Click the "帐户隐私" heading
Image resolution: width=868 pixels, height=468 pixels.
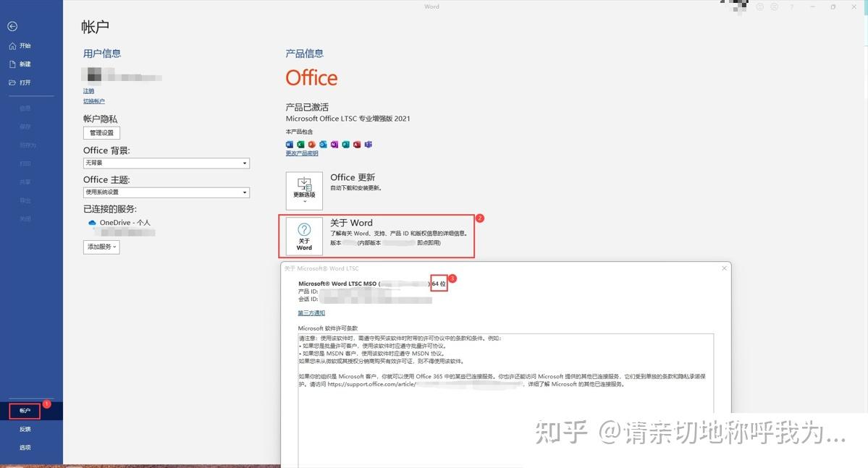(100, 119)
